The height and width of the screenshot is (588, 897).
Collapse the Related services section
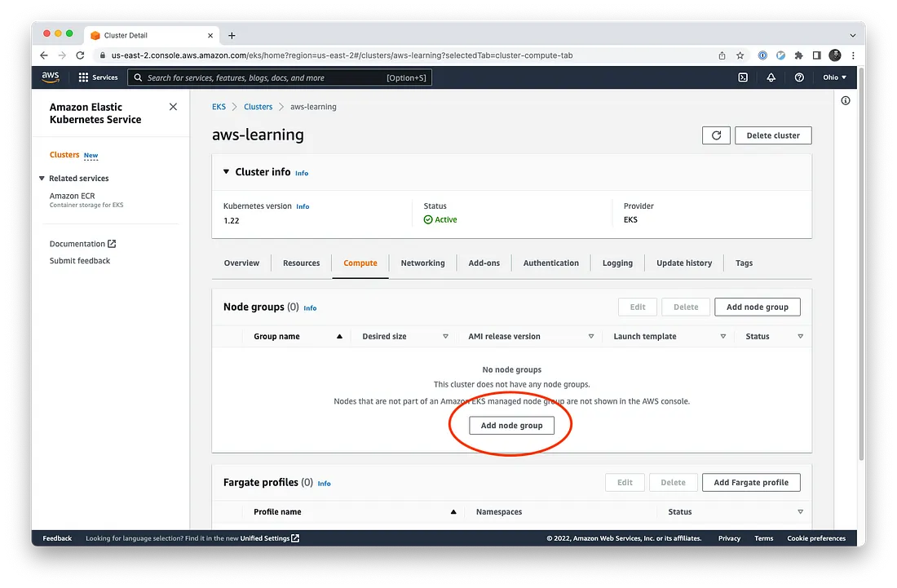[42, 179]
